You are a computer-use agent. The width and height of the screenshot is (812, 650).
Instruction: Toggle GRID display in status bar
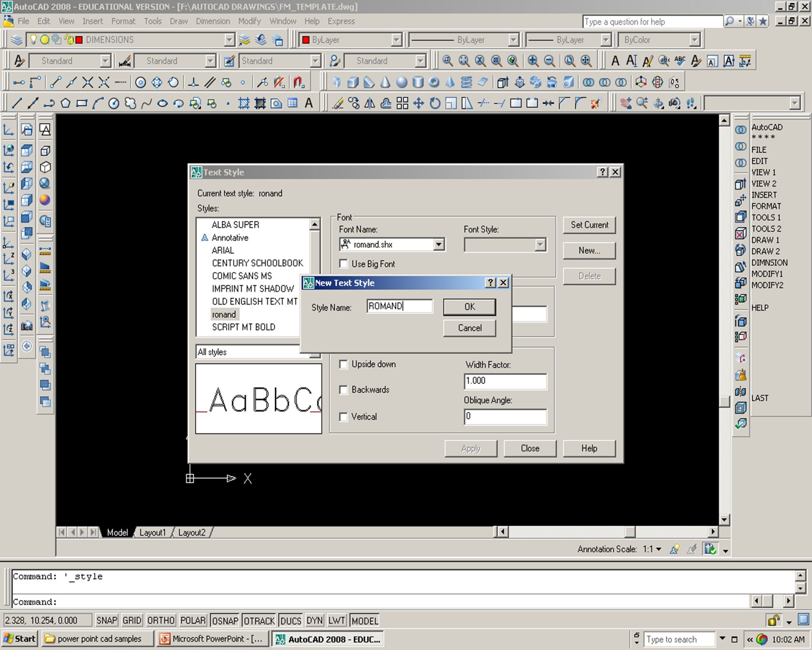[132, 620]
